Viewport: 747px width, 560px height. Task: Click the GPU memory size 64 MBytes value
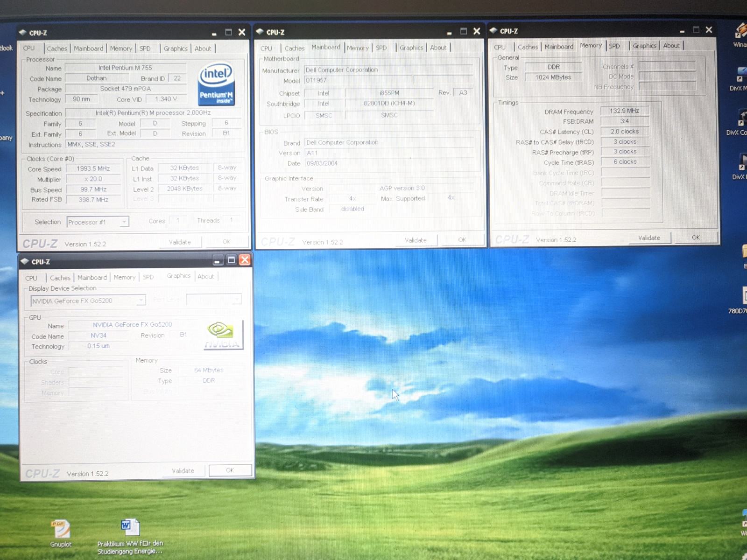209,370
